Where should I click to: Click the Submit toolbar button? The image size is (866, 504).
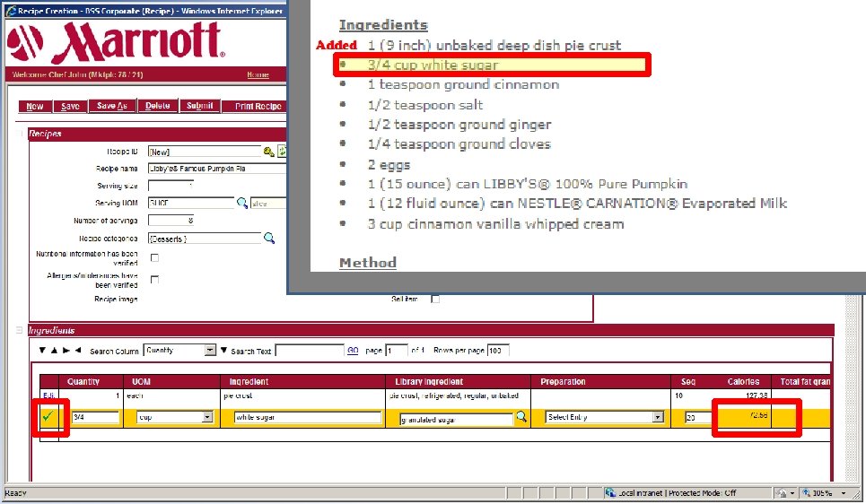(x=199, y=106)
